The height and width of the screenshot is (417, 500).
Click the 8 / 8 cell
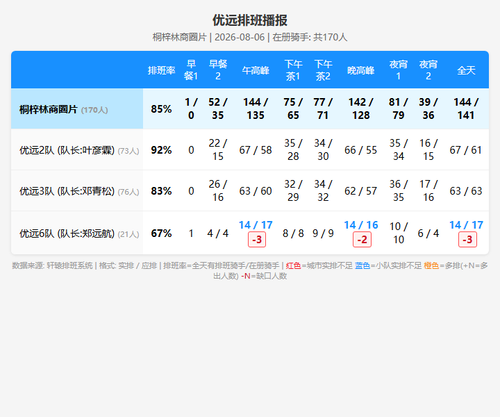293,233
